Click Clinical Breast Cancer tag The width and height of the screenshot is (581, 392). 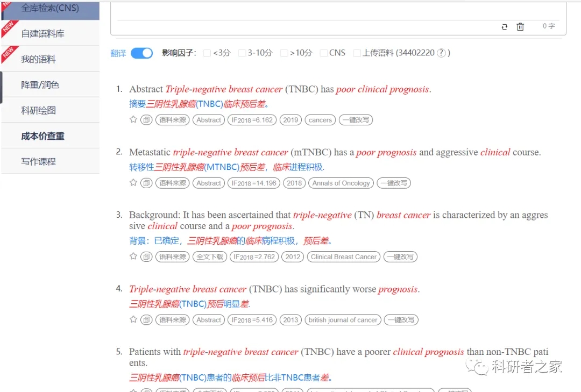click(343, 257)
